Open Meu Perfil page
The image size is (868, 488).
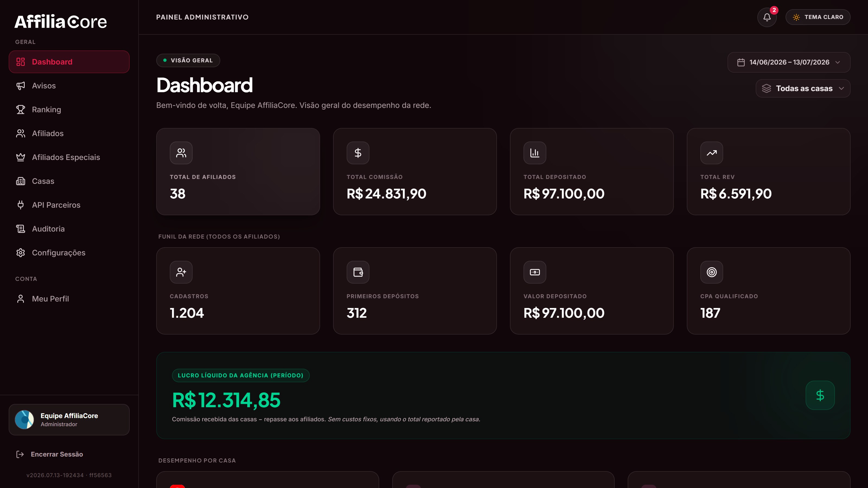pyautogui.click(x=69, y=299)
